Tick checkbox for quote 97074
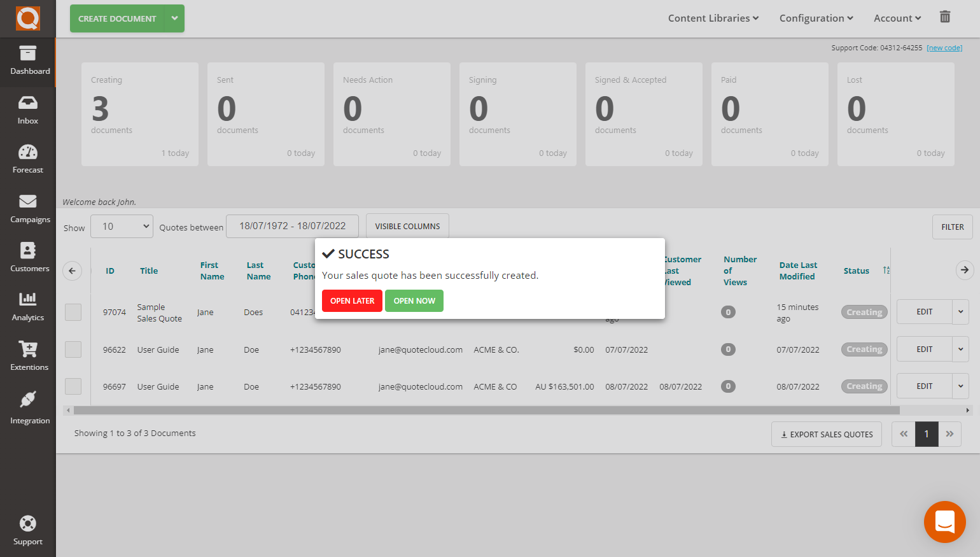 pos(73,312)
